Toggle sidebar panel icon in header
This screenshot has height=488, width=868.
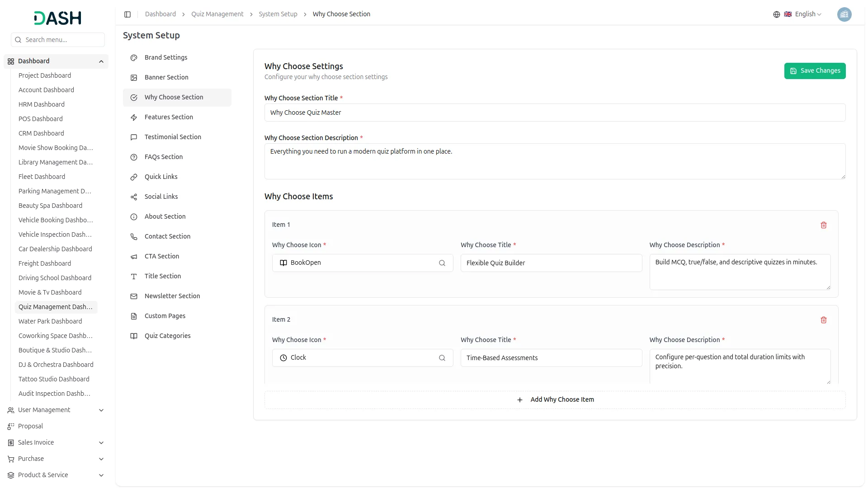pos(127,14)
